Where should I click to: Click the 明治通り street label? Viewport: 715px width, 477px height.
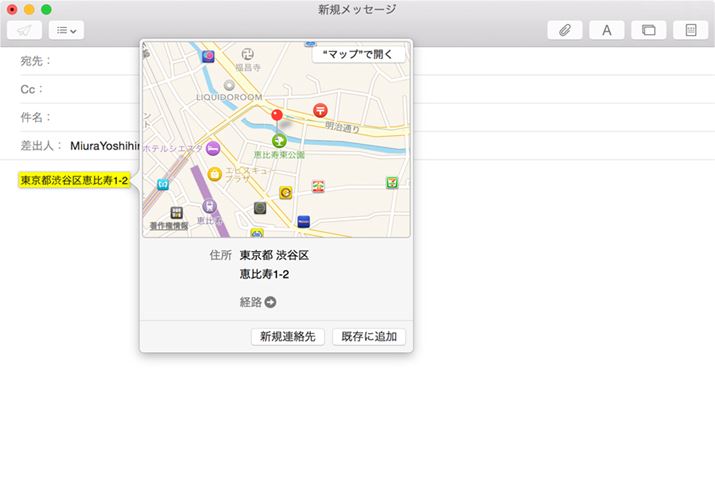click(x=342, y=127)
